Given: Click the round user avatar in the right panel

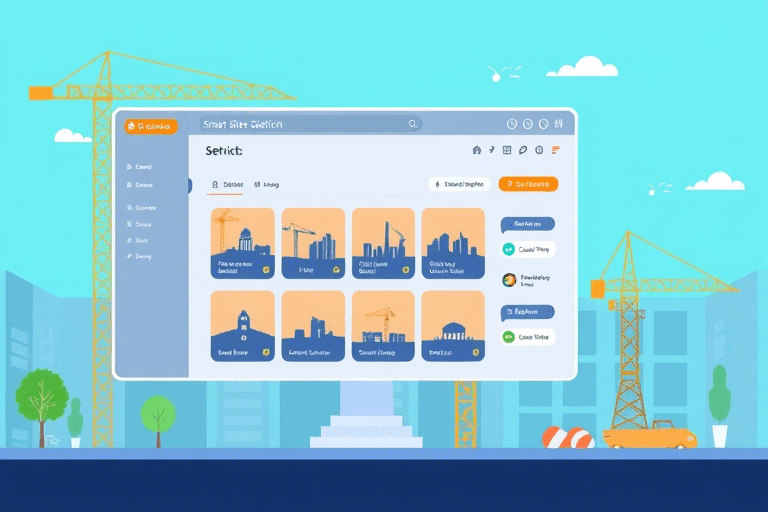Looking at the screenshot, I should click(x=508, y=280).
